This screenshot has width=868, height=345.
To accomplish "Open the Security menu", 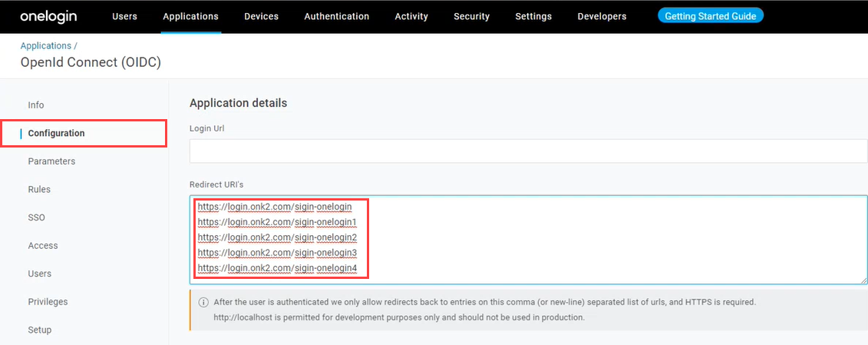I will [x=472, y=16].
